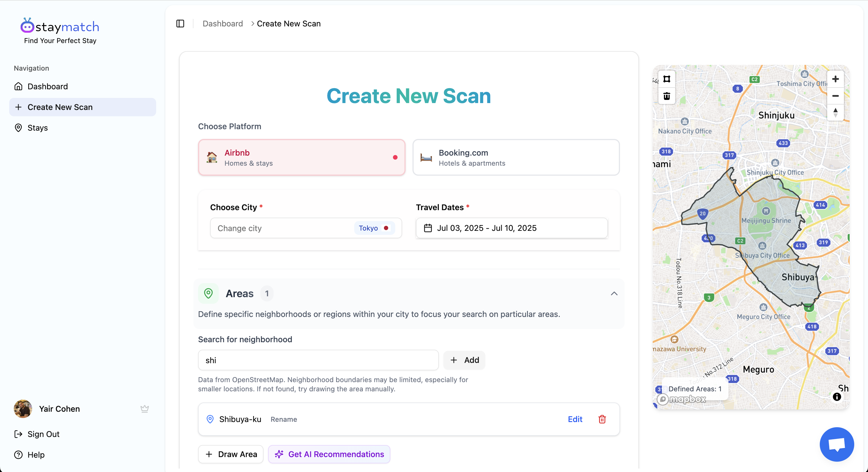Viewport: 868px width, 472px height.
Task: Delete the Shibuya-ku area
Action: (x=602, y=419)
